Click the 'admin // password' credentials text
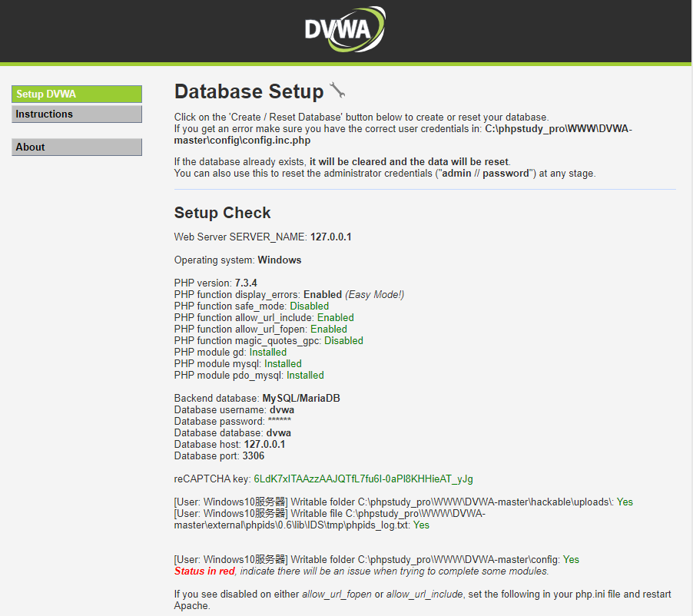The height and width of the screenshot is (616, 693). tap(485, 174)
